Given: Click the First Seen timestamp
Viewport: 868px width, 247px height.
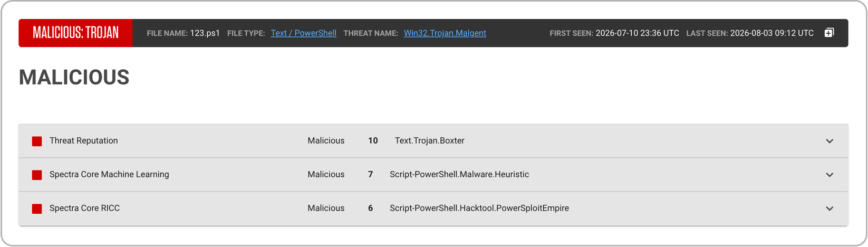Looking at the screenshot, I should click(638, 33).
